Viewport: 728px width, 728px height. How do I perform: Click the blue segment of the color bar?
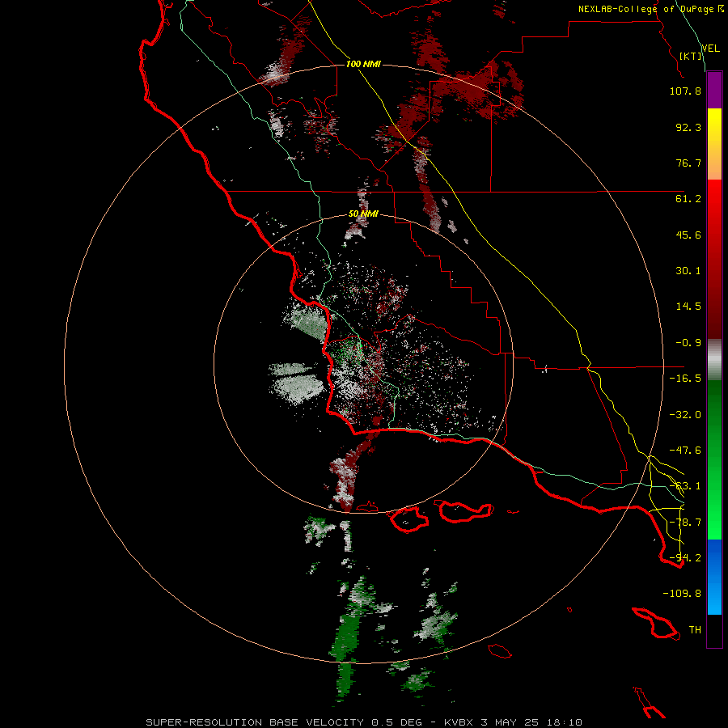[x=714, y=577]
